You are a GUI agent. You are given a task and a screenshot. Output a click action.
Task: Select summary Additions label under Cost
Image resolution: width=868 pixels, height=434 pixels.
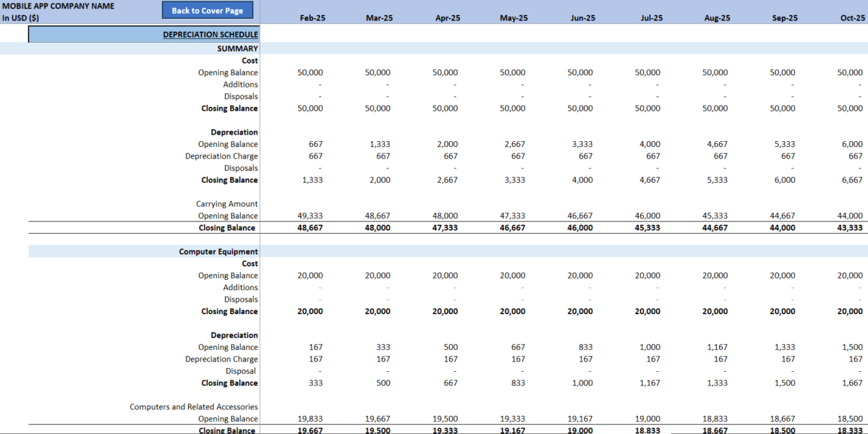pyautogui.click(x=240, y=85)
